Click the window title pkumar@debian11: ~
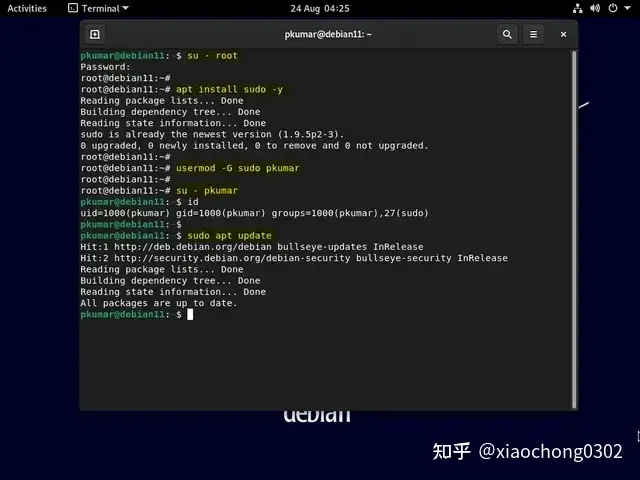The image size is (640, 480). pyautogui.click(x=328, y=34)
